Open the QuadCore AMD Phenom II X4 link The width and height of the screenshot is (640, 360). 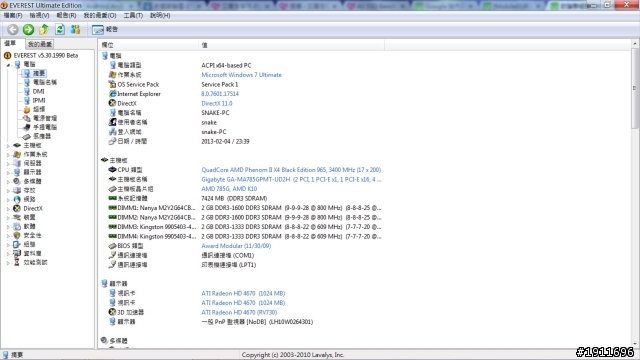[x=291, y=169]
